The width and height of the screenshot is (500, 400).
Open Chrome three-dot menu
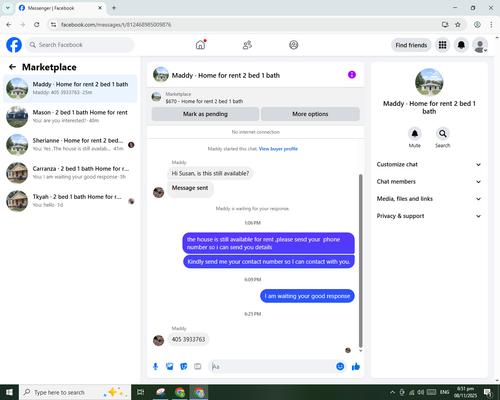(x=491, y=25)
